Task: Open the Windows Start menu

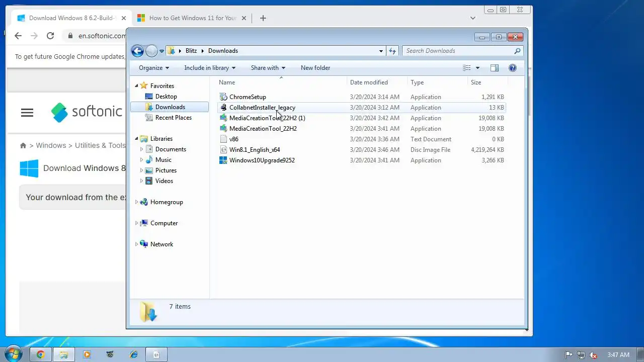Action: pyautogui.click(x=13, y=354)
